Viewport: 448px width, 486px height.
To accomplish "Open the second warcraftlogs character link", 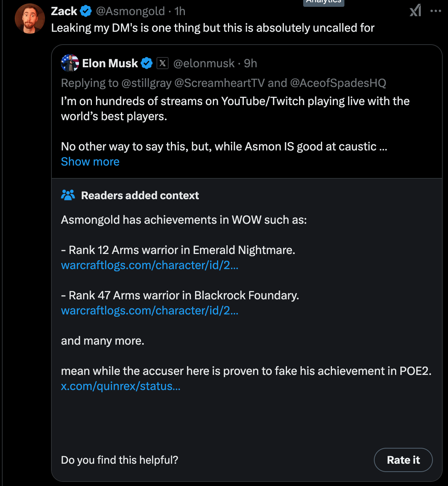I will click(x=149, y=310).
